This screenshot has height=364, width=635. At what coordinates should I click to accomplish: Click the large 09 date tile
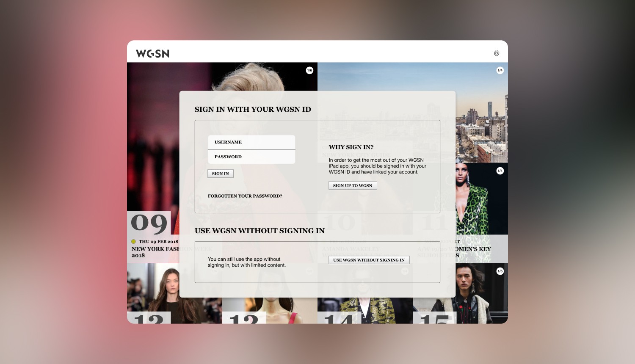[149, 223]
